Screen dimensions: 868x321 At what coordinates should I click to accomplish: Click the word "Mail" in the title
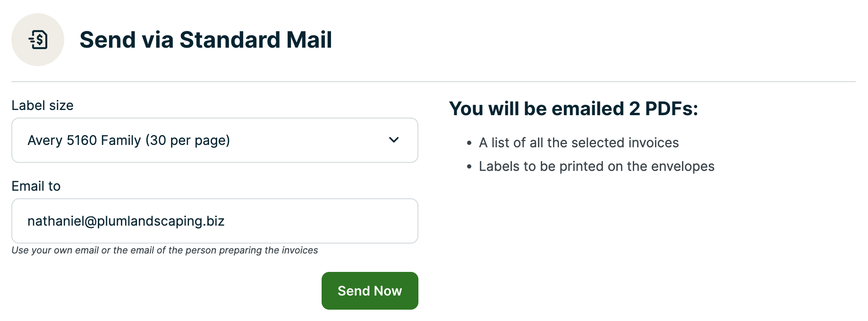tap(308, 40)
